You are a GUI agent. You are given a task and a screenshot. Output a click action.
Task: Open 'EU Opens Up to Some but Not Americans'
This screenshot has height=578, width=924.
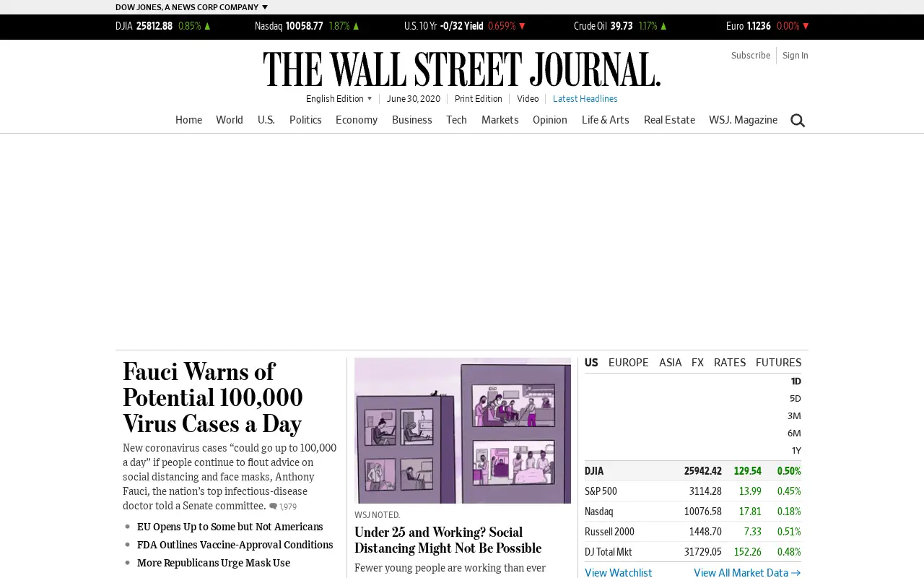[x=230, y=527]
